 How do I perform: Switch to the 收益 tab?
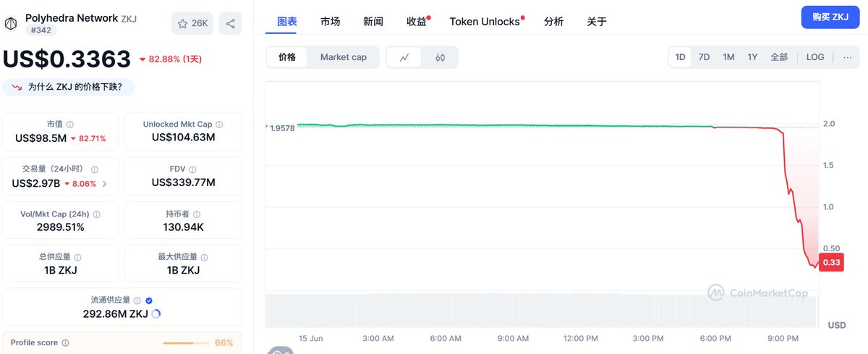click(x=417, y=22)
